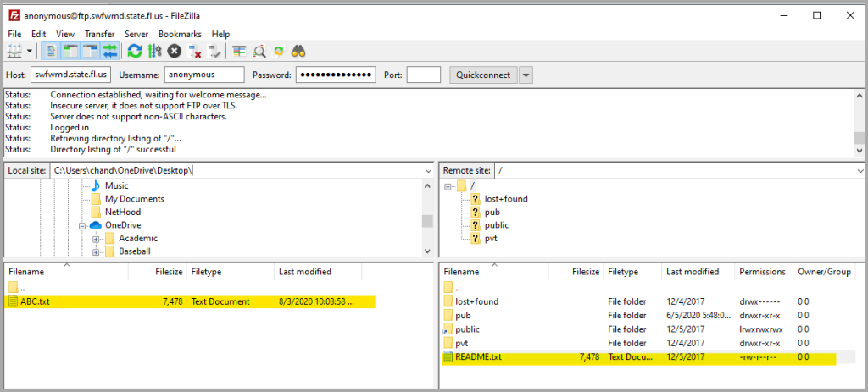The width and height of the screenshot is (868, 392).
Task: Expand the Academic folder tree node
Action: click(96, 239)
